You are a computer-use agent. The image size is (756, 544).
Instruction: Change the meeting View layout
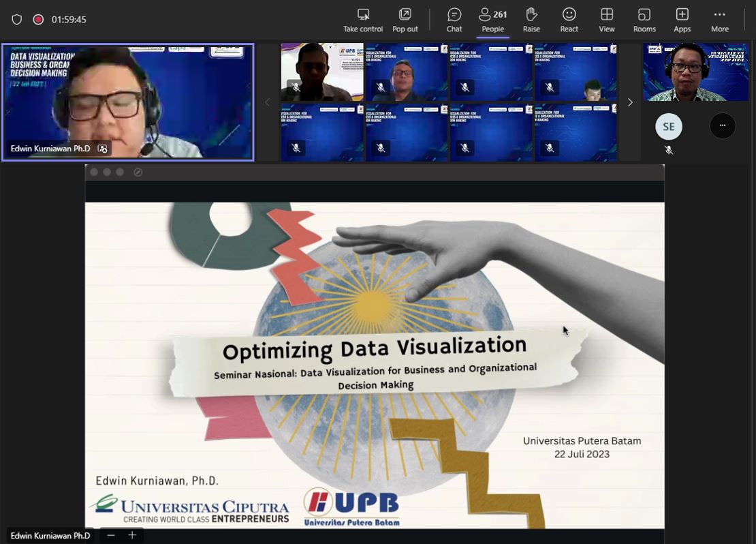click(606, 20)
